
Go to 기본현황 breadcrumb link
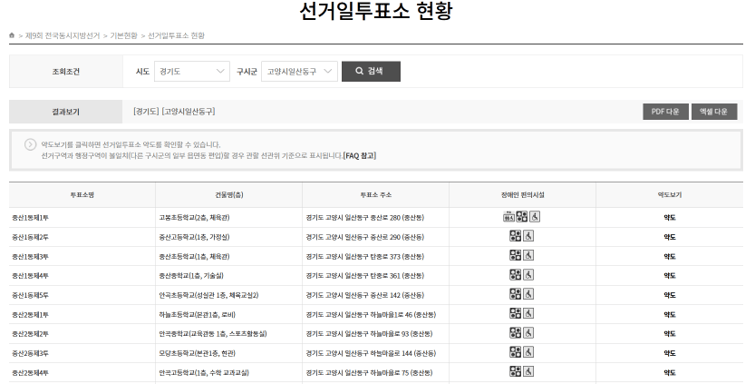[x=124, y=36]
